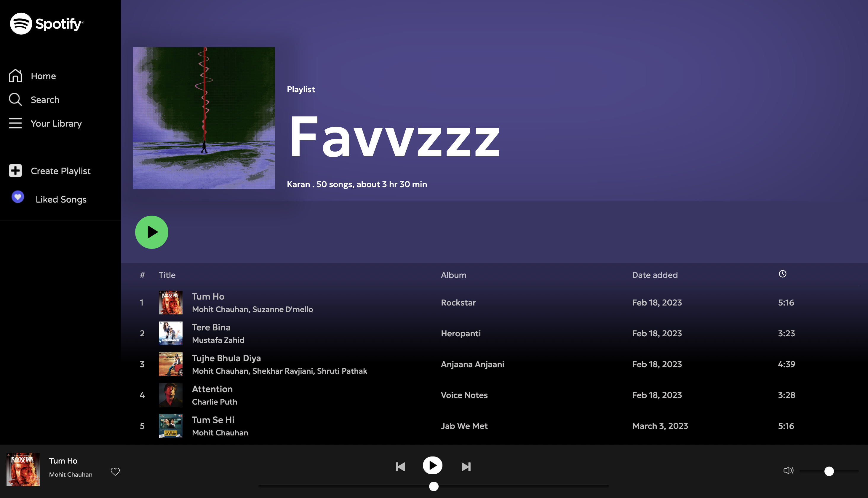The height and width of the screenshot is (498, 868).
Task: Click the Search magnifier icon
Action: tap(15, 100)
